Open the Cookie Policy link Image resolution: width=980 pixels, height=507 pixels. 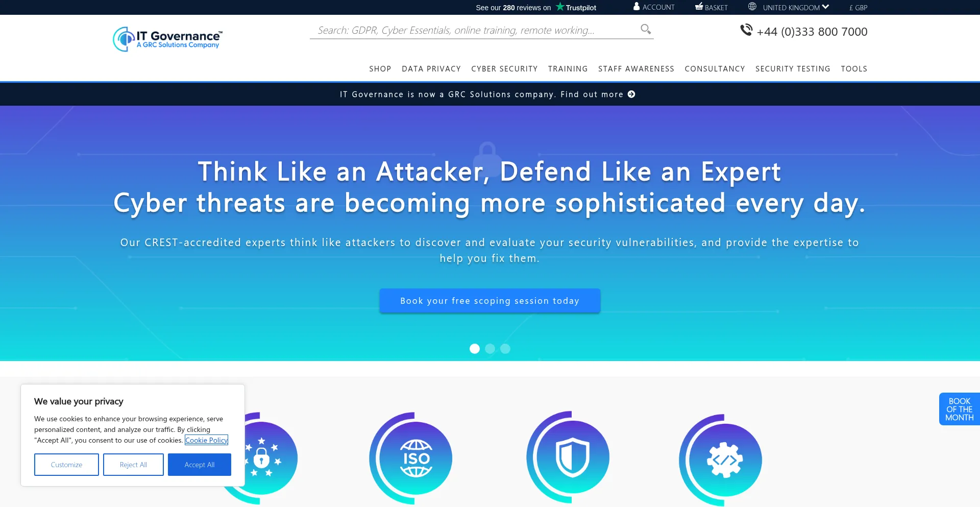point(206,440)
